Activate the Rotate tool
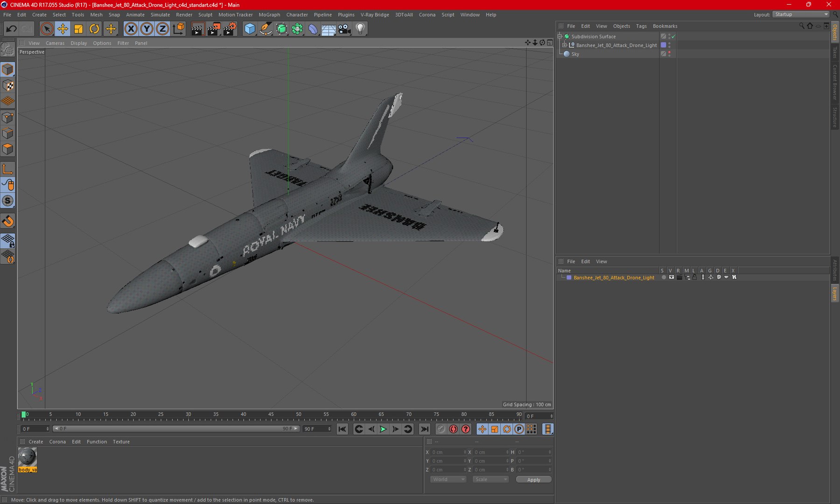Screen dimensions: 840x504 point(94,29)
